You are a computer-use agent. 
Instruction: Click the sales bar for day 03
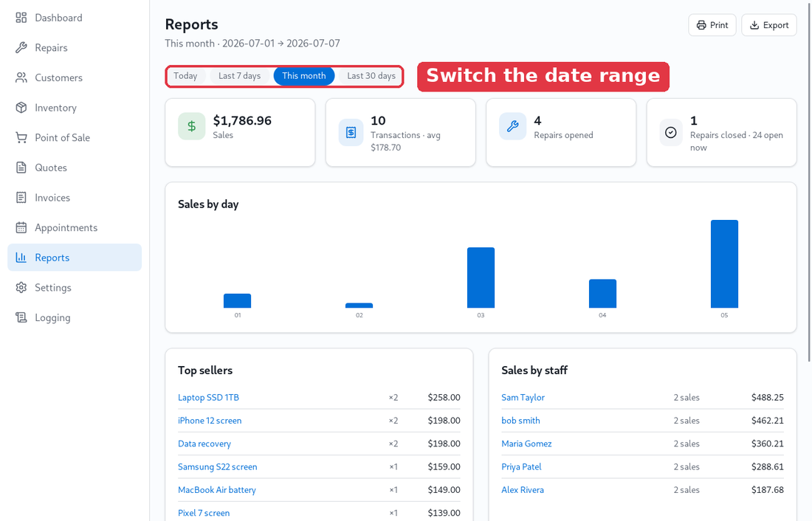point(481,277)
